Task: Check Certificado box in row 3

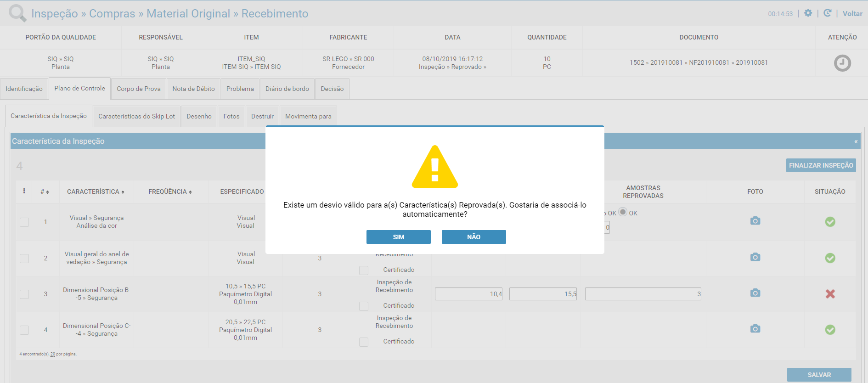Action: (x=364, y=306)
